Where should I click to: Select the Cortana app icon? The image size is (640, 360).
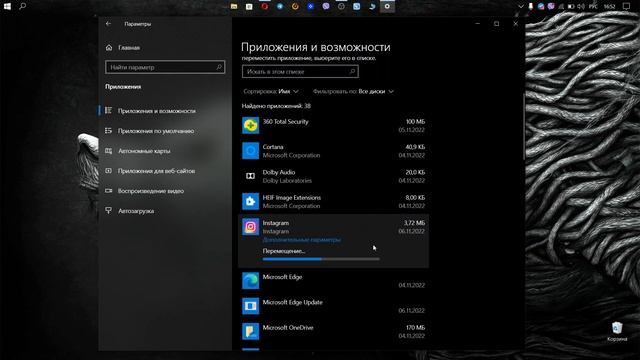(x=251, y=151)
